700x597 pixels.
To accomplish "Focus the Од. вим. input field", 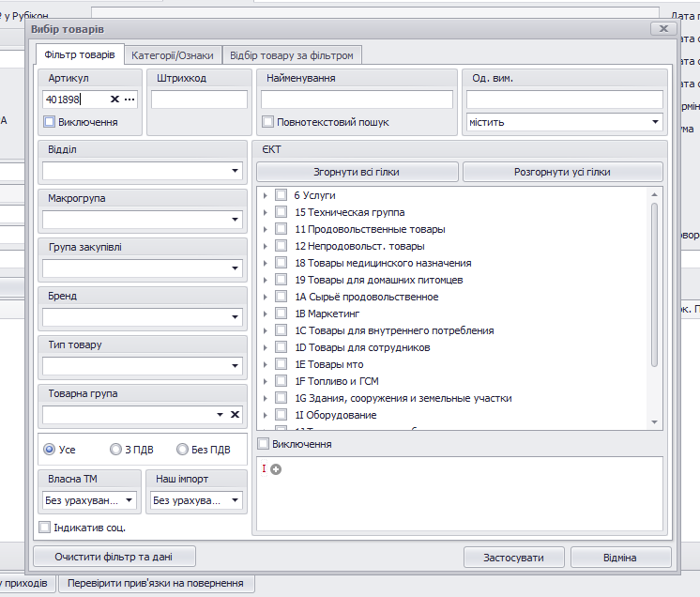I will 565,99.
